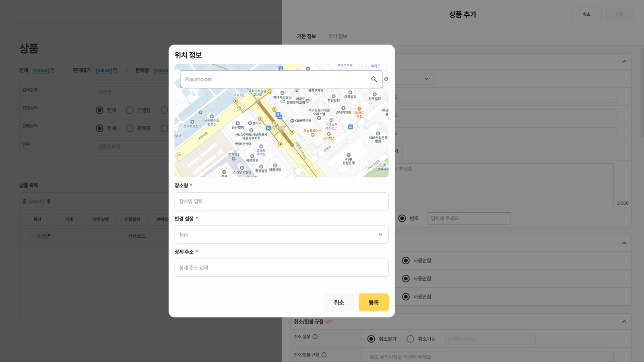Click the 진열설정 button
This screenshot has height=362, width=644.
tap(132, 219)
